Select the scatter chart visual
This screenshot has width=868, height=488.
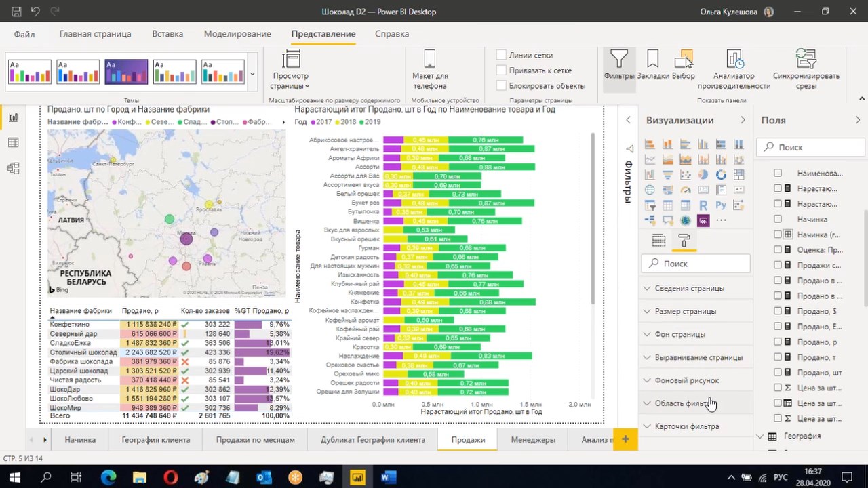pyautogui.click(x=686, y=174)
